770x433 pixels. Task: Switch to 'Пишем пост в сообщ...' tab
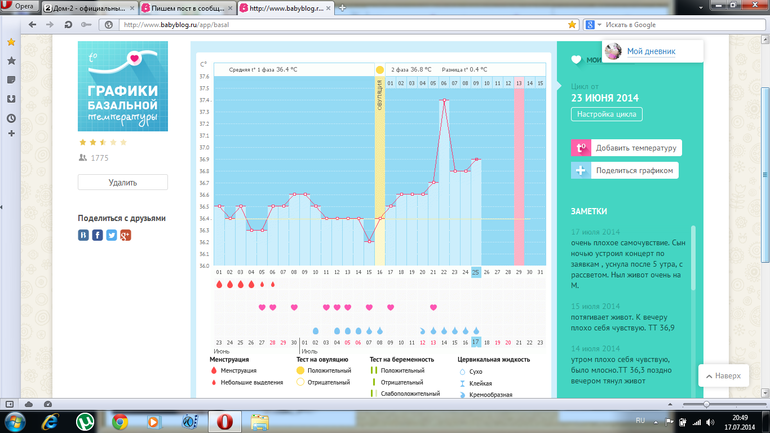[188, 8]
